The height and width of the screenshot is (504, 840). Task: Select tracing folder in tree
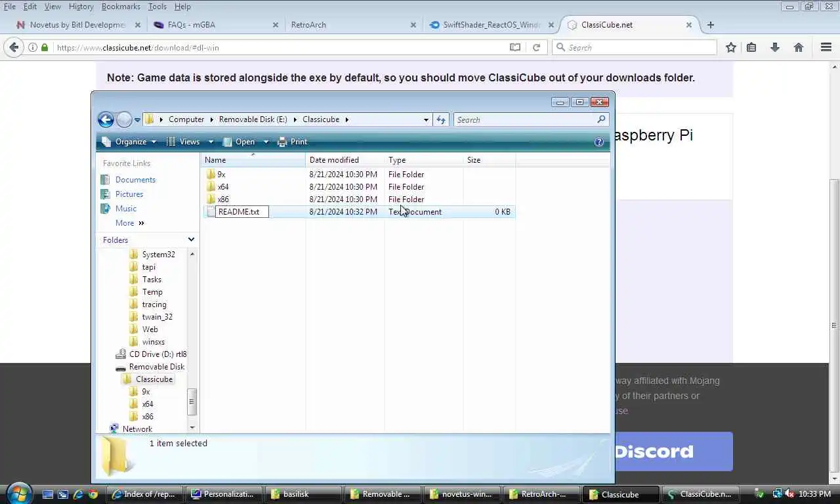154,304
